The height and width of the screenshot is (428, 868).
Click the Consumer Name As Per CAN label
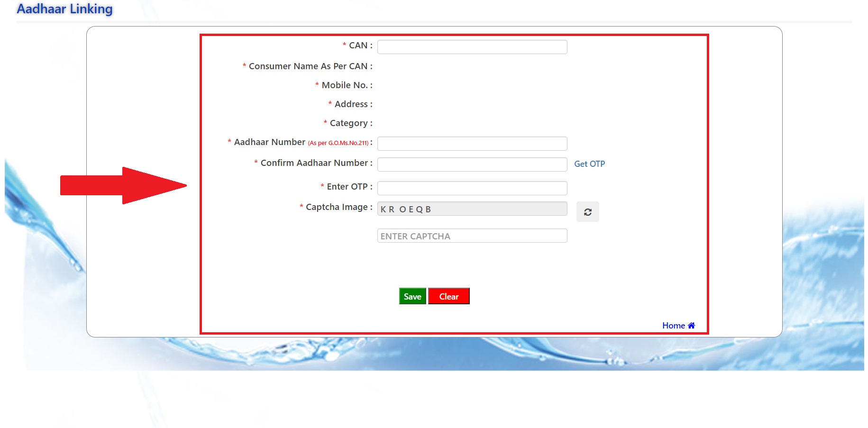(x=308, y=66)
